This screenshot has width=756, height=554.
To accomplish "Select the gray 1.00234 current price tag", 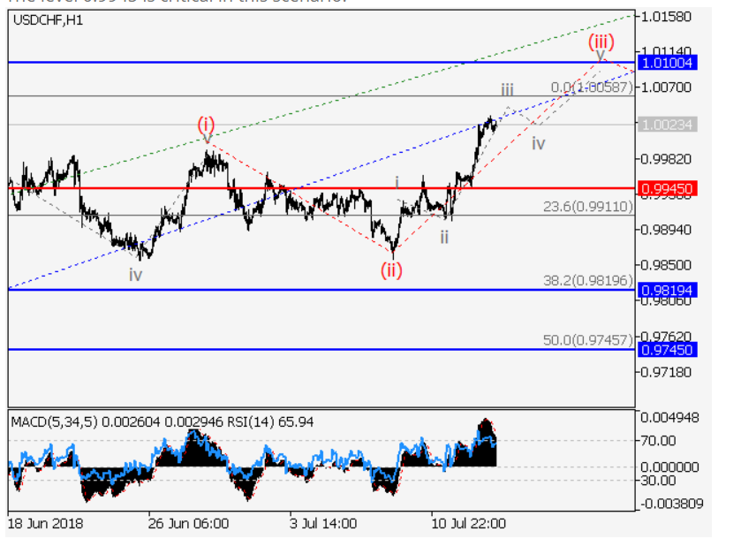I will tap(668, 125).
